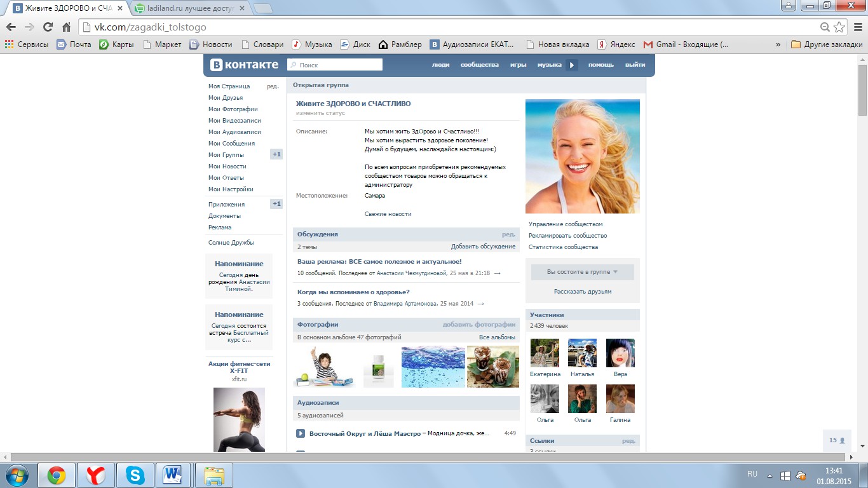Viewport: 868px width, 488px height.
Task: Open the water bubbles photo thumbnail
Action: [x=433, y=367]
